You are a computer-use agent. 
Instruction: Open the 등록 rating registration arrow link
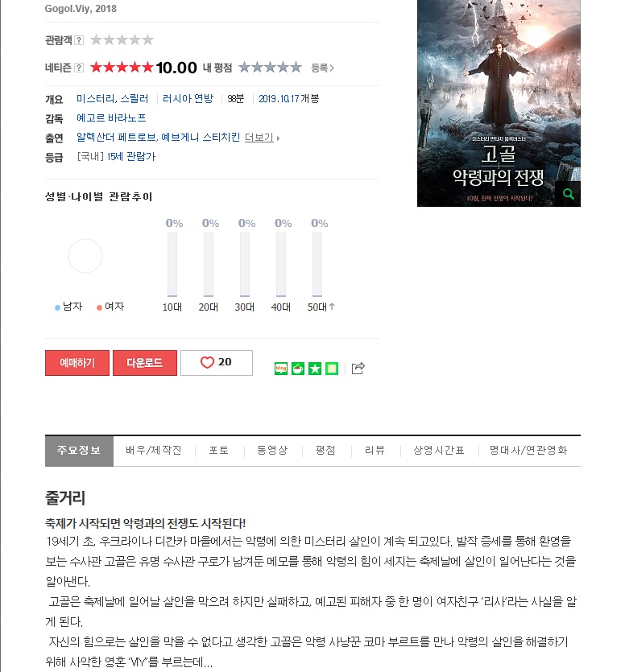click(x=323, y=68)
